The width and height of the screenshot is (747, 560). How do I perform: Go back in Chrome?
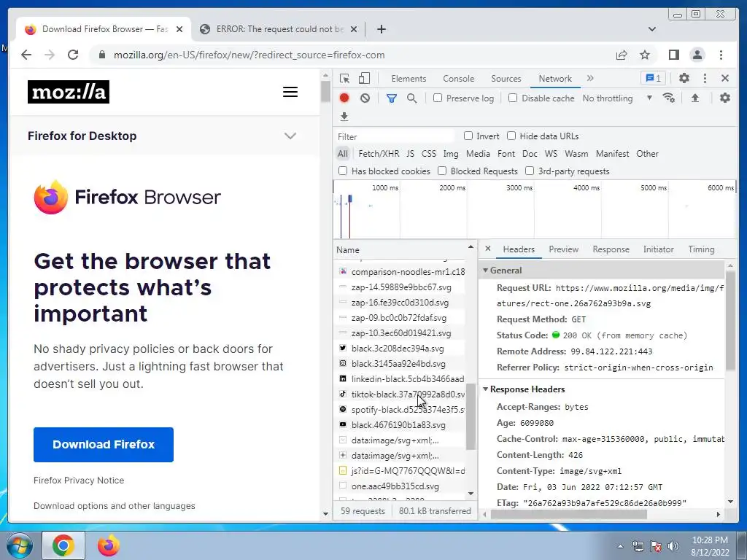click(x=26, y=55)
